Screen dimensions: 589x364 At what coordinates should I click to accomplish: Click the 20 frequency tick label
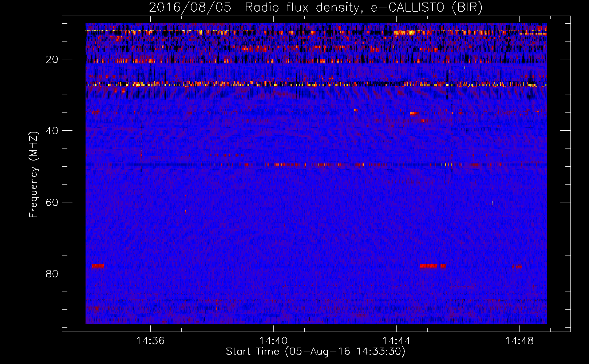coord(52,59)
